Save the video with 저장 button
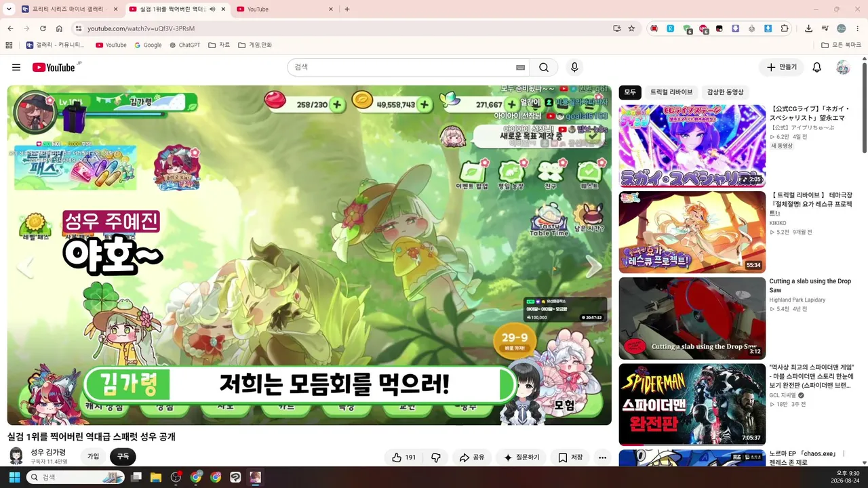Image resolution: width=868 pixels, height=488 pixels. tap(570, 457)
